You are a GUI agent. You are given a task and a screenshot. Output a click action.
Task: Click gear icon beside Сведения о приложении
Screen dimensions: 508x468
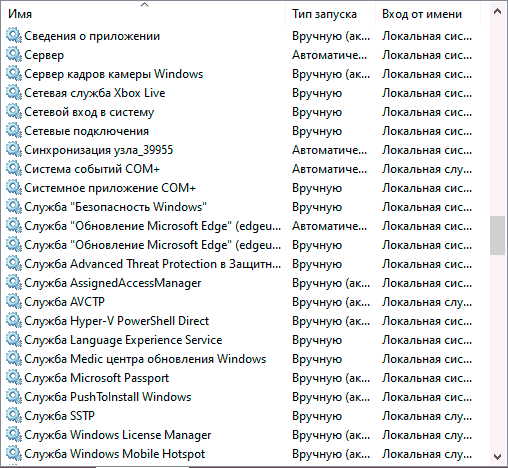(x=14, y=36)
